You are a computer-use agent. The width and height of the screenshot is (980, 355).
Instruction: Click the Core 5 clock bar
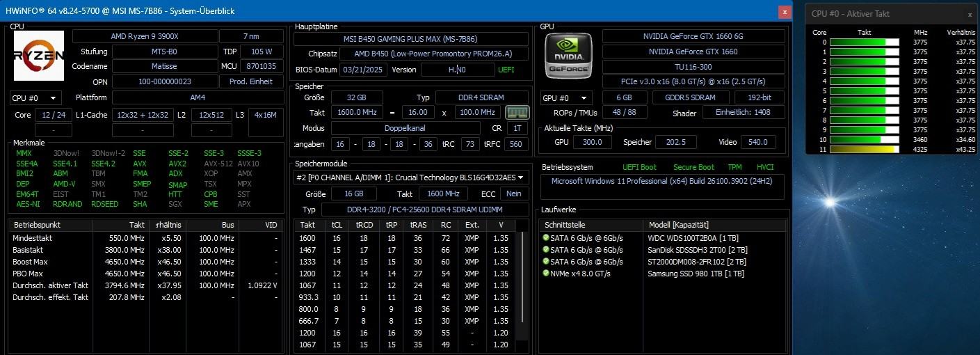coord(865,91)
